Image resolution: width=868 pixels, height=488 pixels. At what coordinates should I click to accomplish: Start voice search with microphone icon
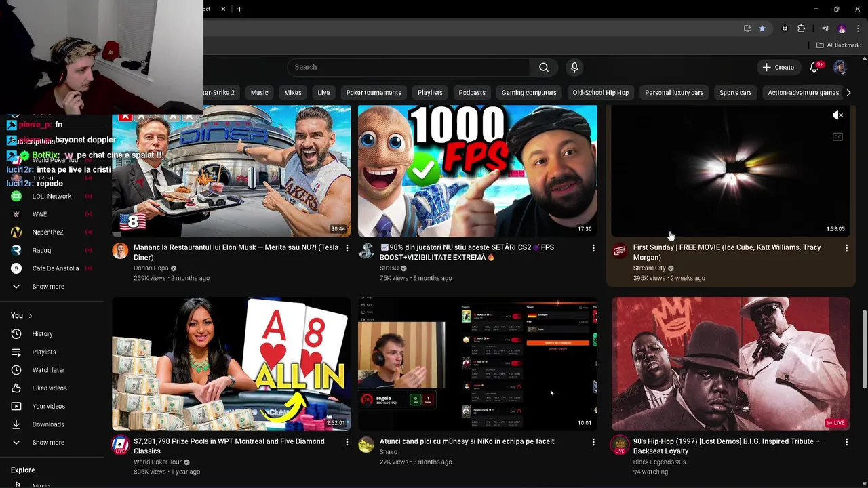[574, 67]
